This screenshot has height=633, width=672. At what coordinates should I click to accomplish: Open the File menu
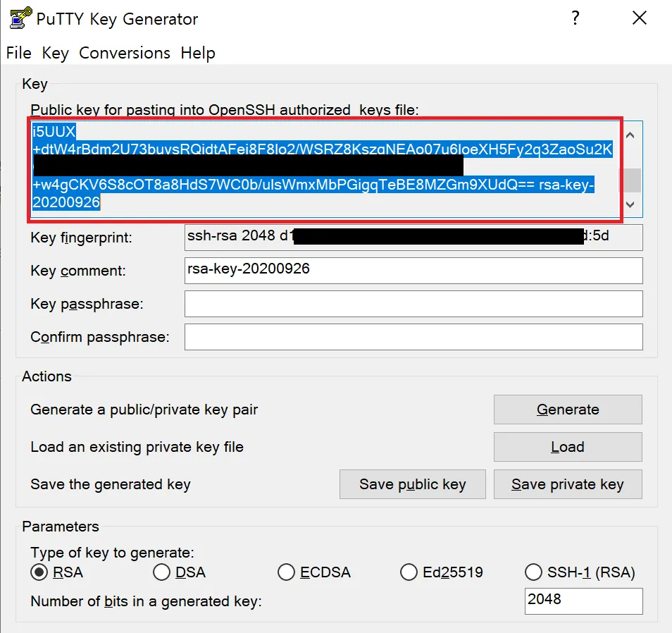click(x=19, y=53)
